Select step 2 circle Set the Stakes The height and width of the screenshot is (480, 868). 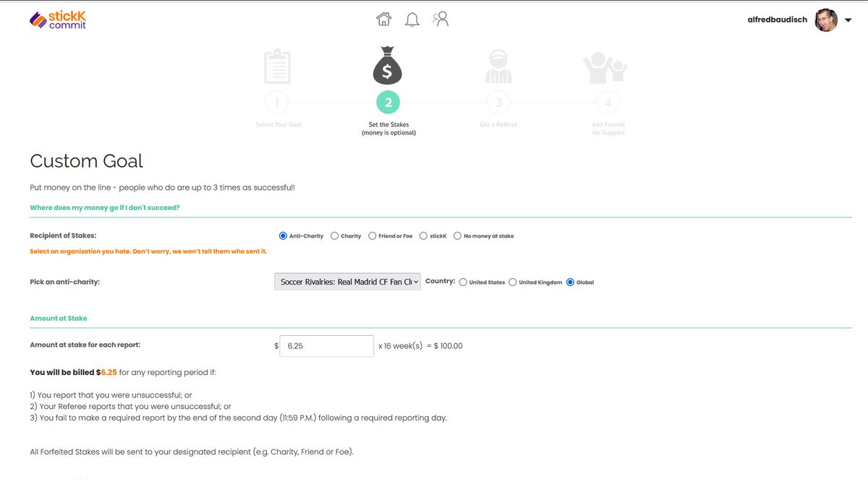click(388, 103)
